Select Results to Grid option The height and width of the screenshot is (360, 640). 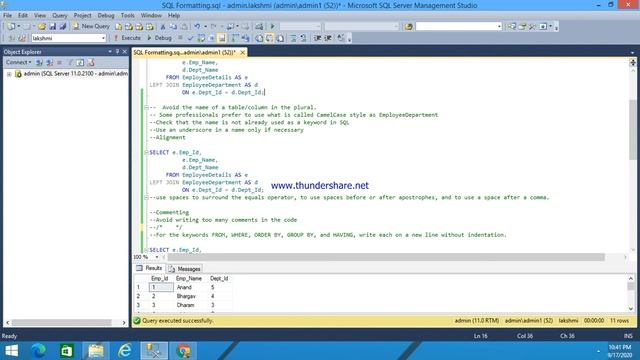click(x=269, y=38)
